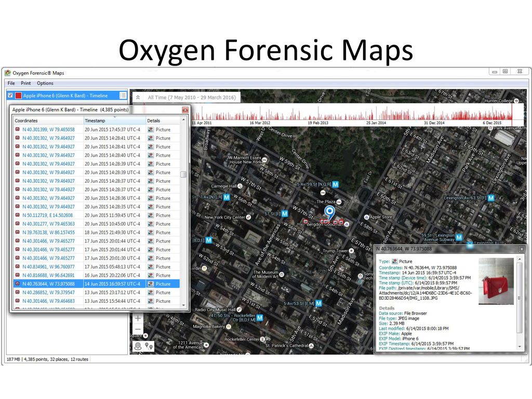
Task: Click Picture icon in highlighted 14 Jun row
Action: point(151,284)
